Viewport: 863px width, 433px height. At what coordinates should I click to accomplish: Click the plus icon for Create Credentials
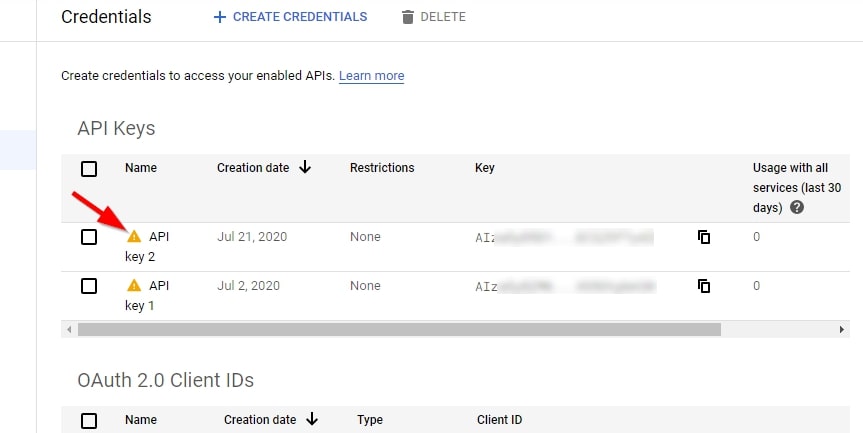point(220,17)
